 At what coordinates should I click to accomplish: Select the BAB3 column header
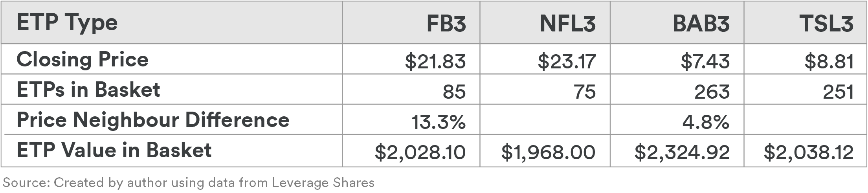[x=677, y=22]
